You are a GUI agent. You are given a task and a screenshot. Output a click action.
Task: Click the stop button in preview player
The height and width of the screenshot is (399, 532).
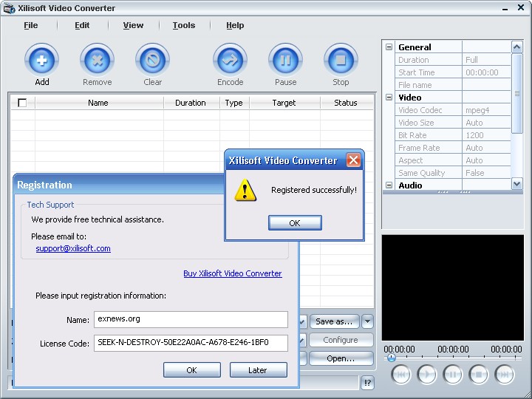(x=478, y=374)
